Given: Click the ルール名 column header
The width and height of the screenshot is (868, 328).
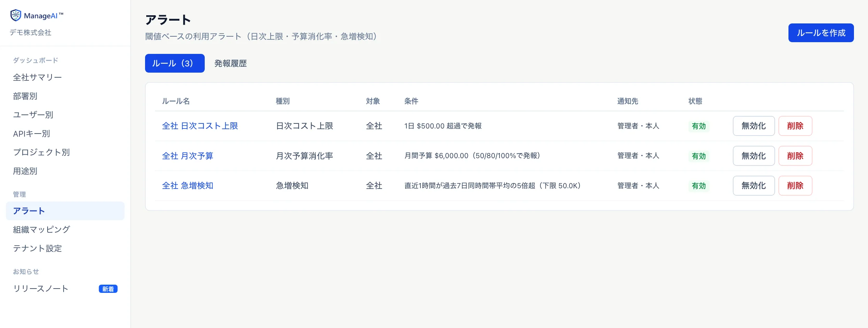Looking at the screenshot, I should point(176,101).
